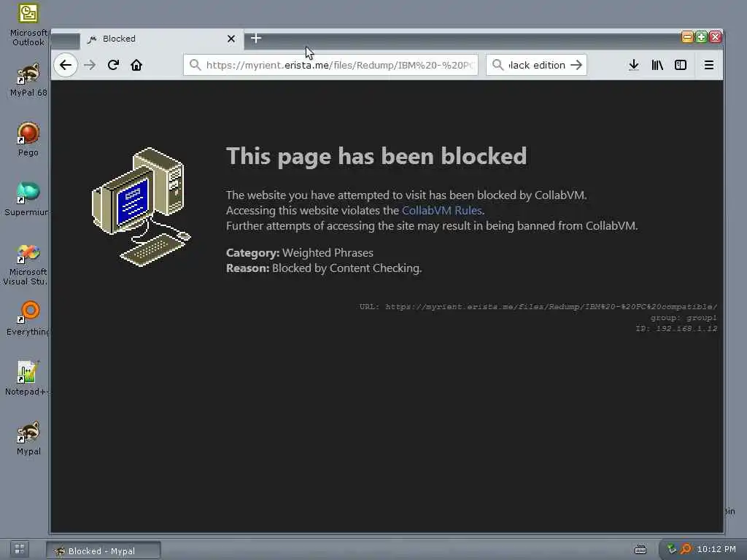Select the Notepad++ desktop shortcut
The height and width of the screenshot is (560, 747).
27,378
